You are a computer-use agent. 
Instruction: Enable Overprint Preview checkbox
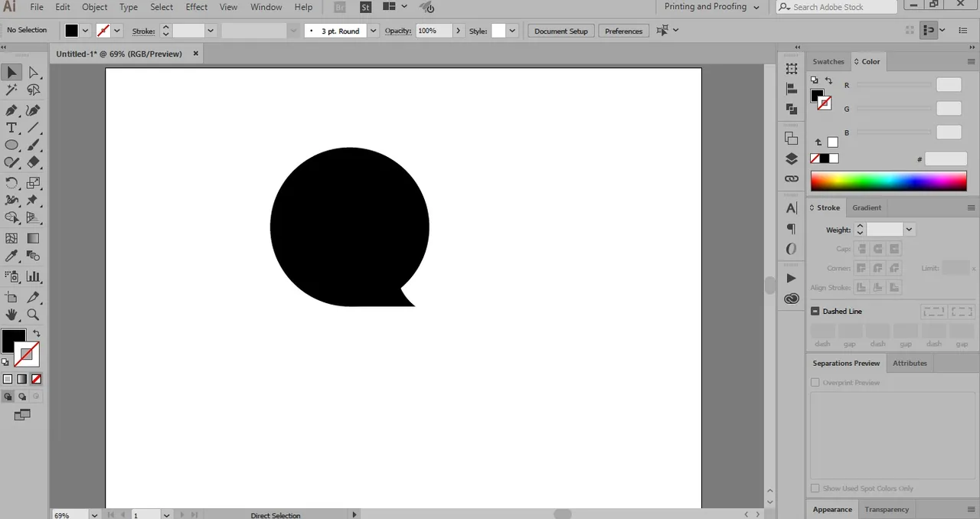[815, 382]
